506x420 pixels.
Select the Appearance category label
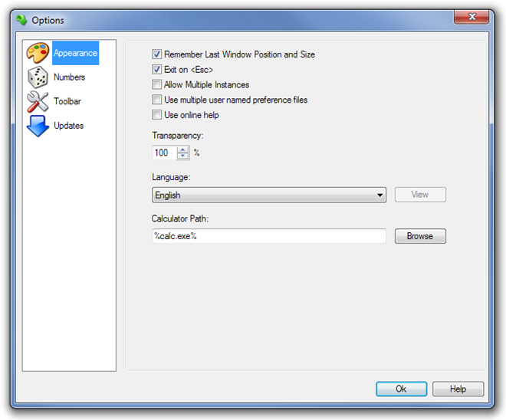[75, 53]
